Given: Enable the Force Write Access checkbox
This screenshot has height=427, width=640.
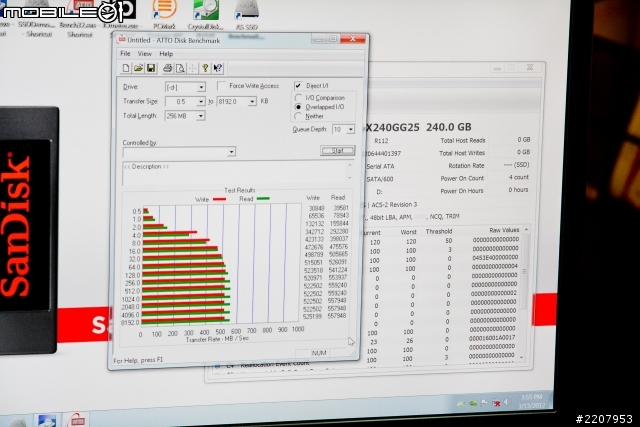Looking at the screenshot, I should pos(221,86).
